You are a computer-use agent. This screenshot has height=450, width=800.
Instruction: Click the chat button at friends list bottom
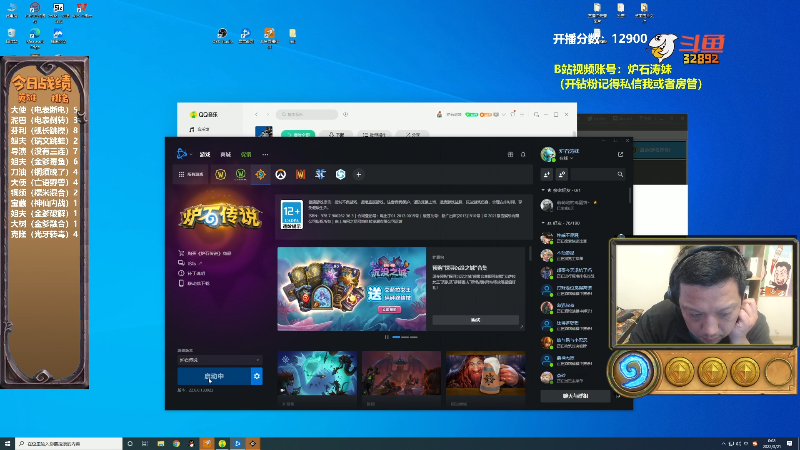tap(575, 395)
